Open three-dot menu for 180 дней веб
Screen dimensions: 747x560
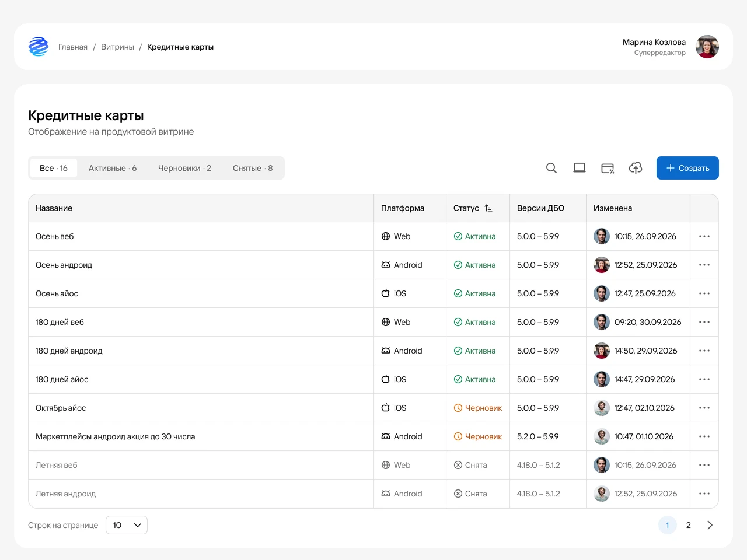pyautogui.click(x=704, y=322)
